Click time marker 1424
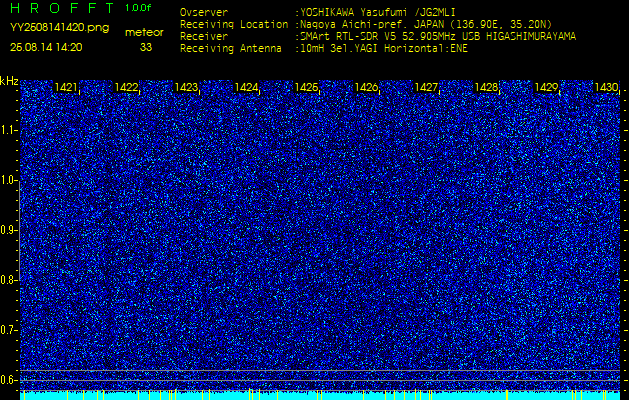Screen dimensions: 629x400 [x=246, y=87]
